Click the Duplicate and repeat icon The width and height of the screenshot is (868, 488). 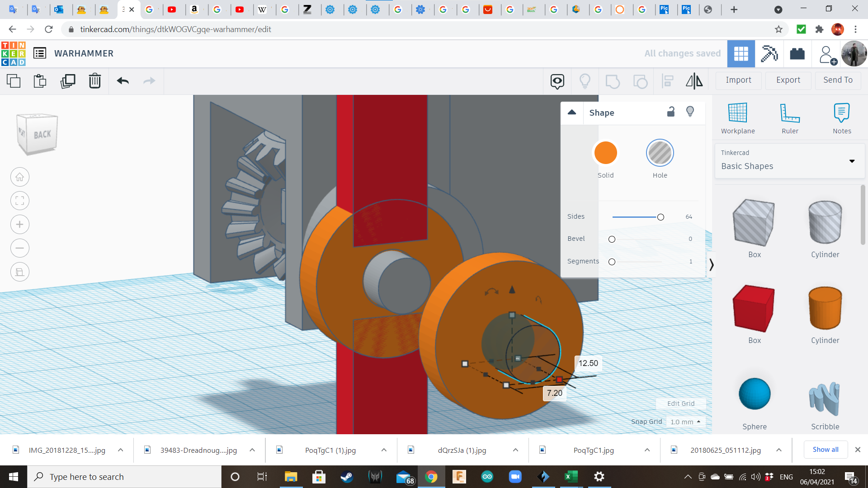pos(68,81)
